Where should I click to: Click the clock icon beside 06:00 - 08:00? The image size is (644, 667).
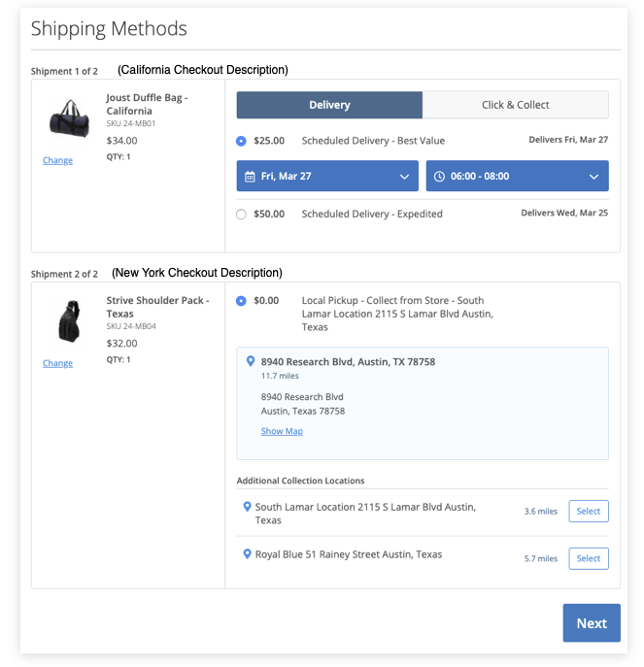coord(439,177)
